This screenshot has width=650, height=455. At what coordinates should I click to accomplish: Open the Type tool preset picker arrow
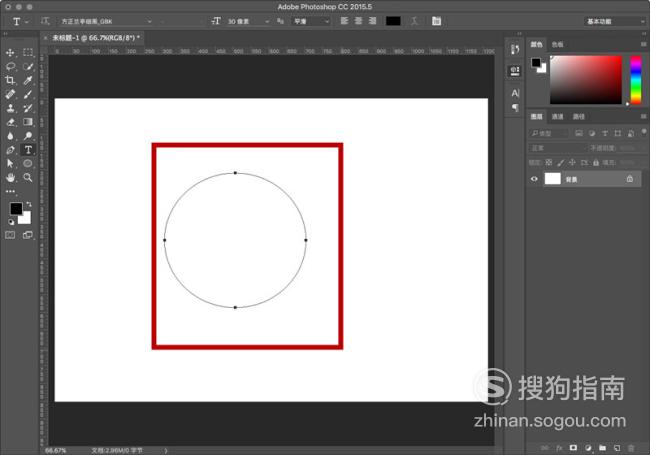(27, 21)
